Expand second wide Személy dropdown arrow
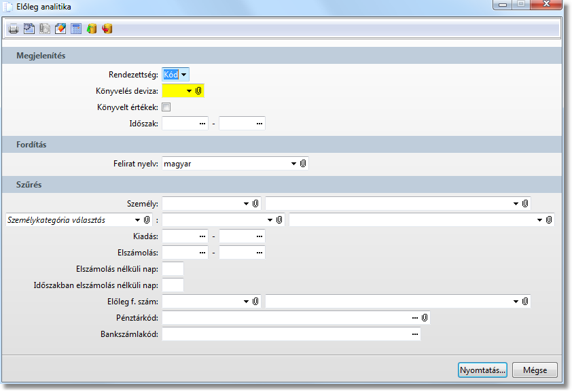 (x=516, y=204)
